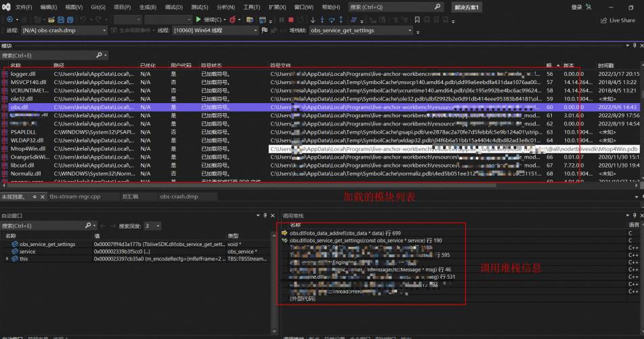644x339 pixels.
Task: Open the stack frame dropdown obs_service_get_settings
Action: coord(410,31)
